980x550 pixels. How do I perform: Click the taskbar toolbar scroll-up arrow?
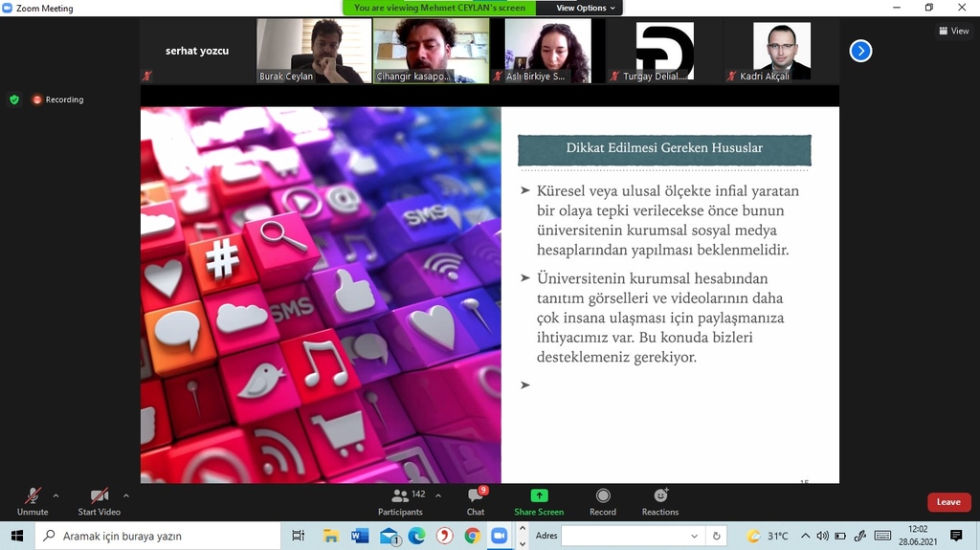pos(523,528)
